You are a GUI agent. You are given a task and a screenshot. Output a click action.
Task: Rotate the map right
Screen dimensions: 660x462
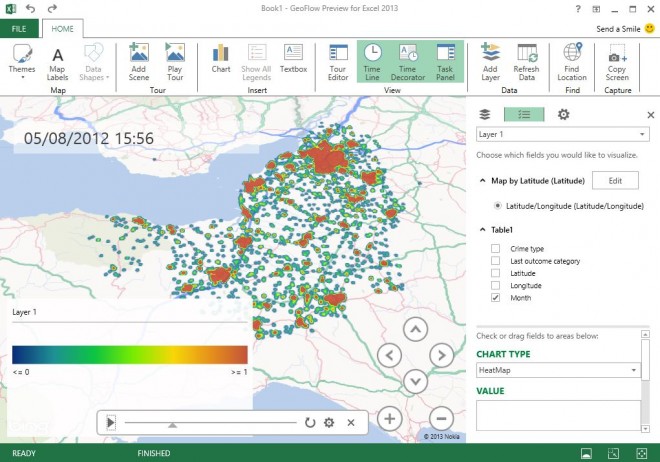(442, 356)
